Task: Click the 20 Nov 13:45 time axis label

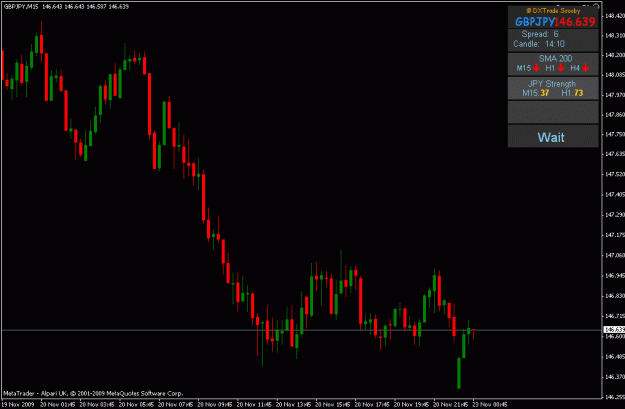Action: point(293,405)
